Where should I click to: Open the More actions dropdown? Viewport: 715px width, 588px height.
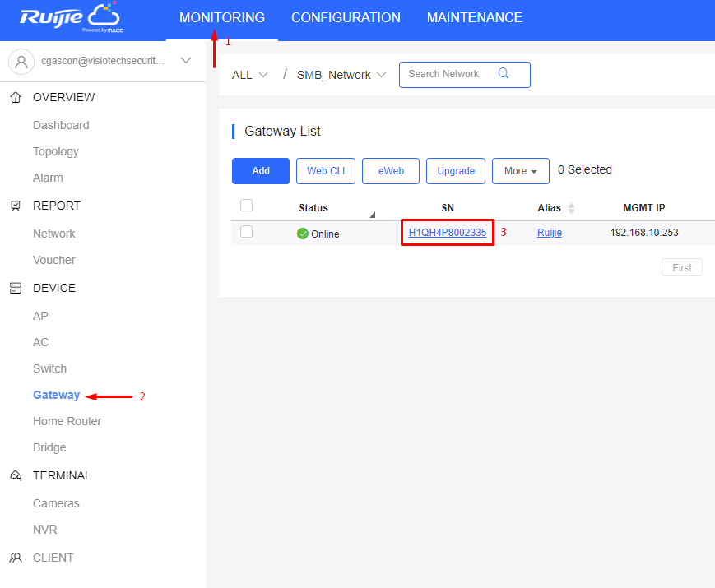click(520, 171)
